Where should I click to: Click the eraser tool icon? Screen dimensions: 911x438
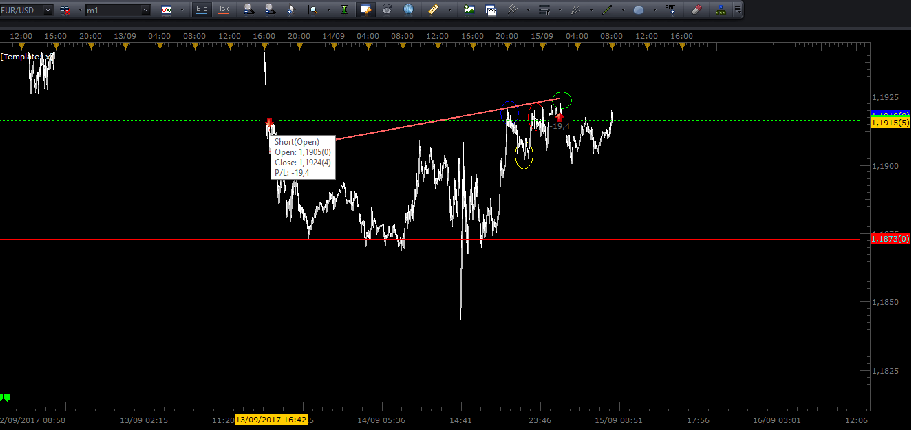point(697,9)
